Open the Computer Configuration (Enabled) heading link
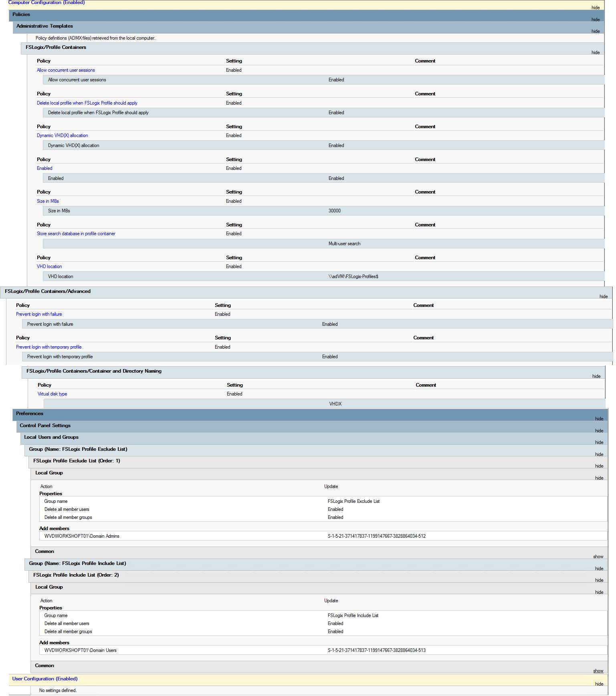The image size is (616, 696). (46, 2)
